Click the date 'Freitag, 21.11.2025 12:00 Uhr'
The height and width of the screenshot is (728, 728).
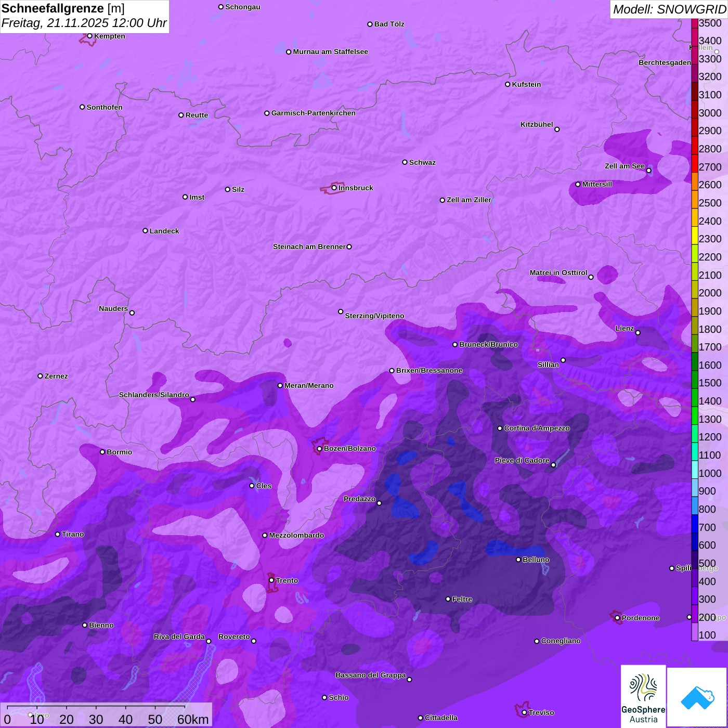(84, 23)
